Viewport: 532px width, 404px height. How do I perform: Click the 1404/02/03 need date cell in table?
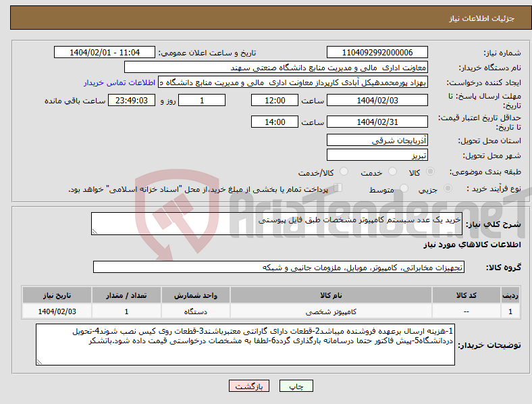[x=57, y=311]
